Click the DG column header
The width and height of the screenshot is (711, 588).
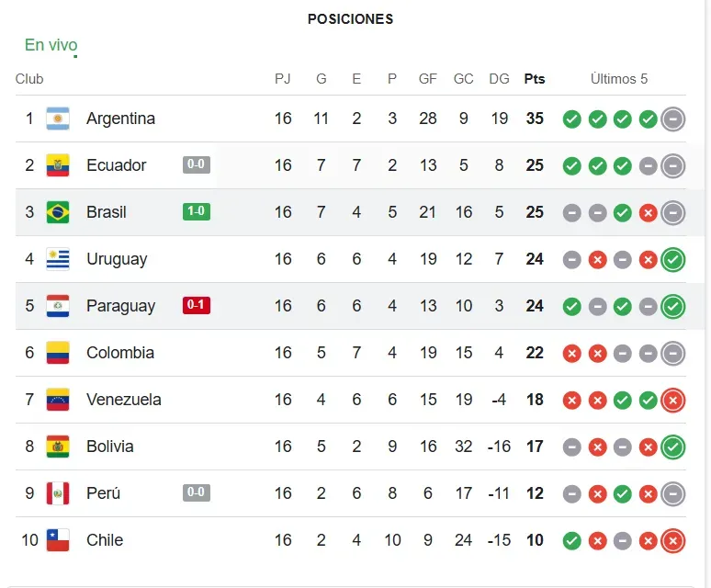pos(499,79)
